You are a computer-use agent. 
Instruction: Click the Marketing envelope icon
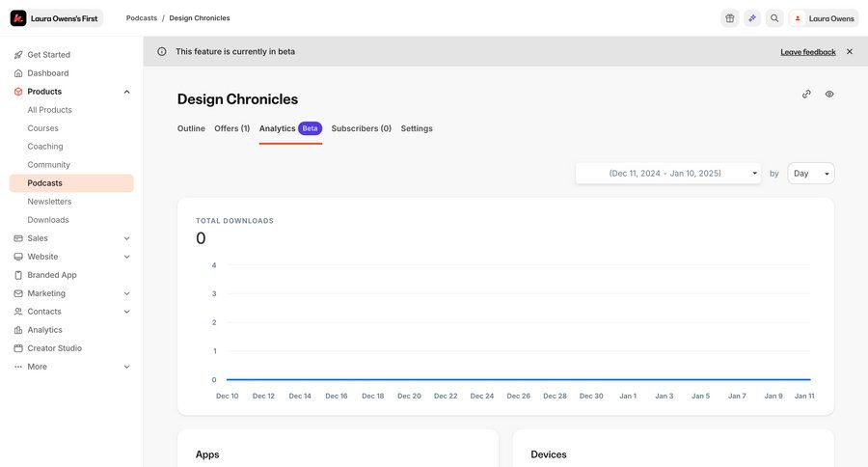[x=18, y=293]
